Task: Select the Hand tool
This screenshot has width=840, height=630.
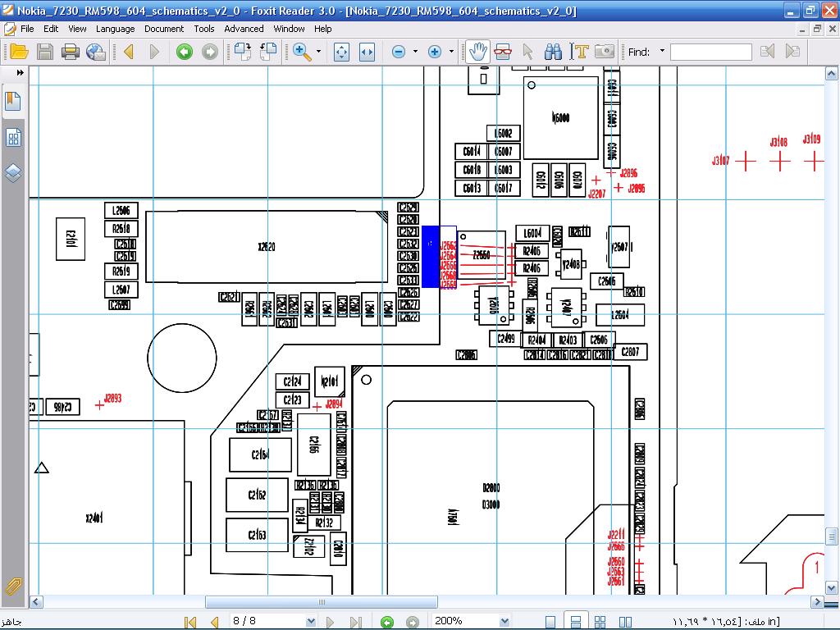Action: point(478,52)
